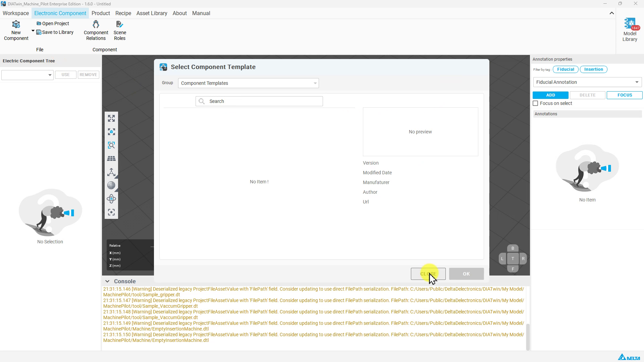Viewport: 644px width, 362px height.
Task: Enable Focus on select checkbox
Action: [x=535, y=103]
